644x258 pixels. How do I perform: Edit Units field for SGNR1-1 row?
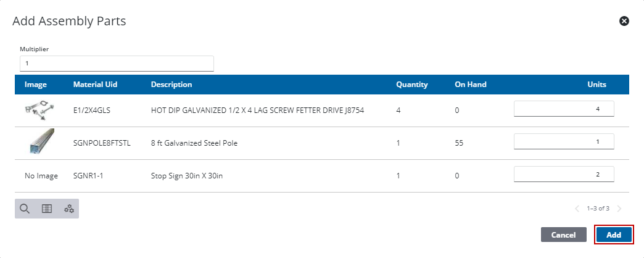pyautogui.click(x=564, y=174)
